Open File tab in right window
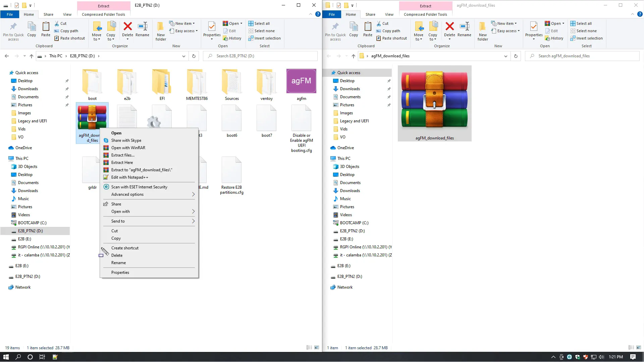 331,14
